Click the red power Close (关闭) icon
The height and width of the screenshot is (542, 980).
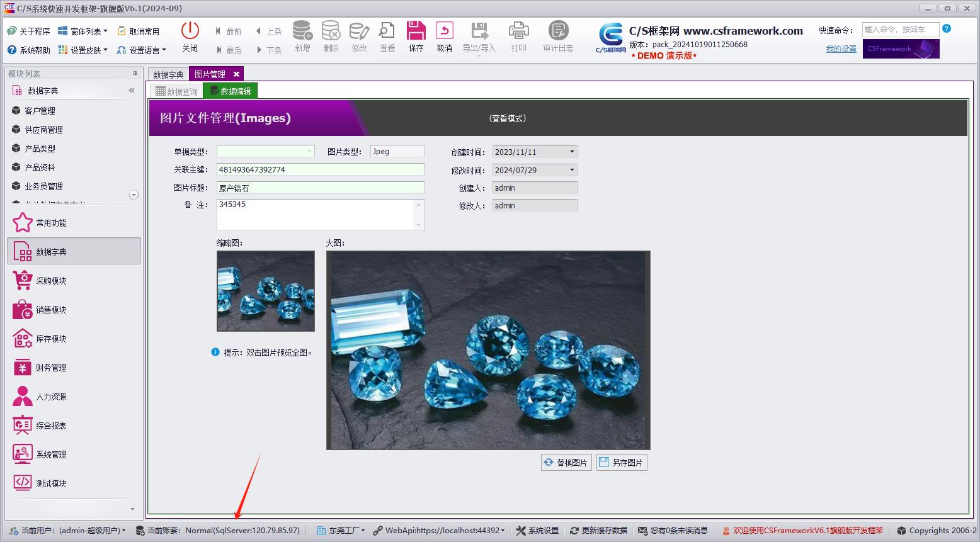[190, 31]
